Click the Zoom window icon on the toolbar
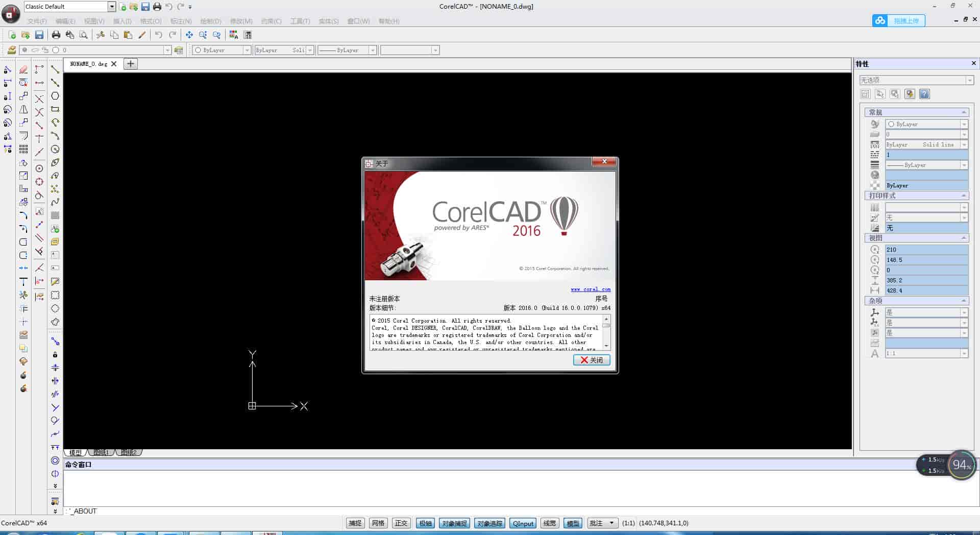Image resolution: width=980 pixels, height=535 pixels. point(216,35)
